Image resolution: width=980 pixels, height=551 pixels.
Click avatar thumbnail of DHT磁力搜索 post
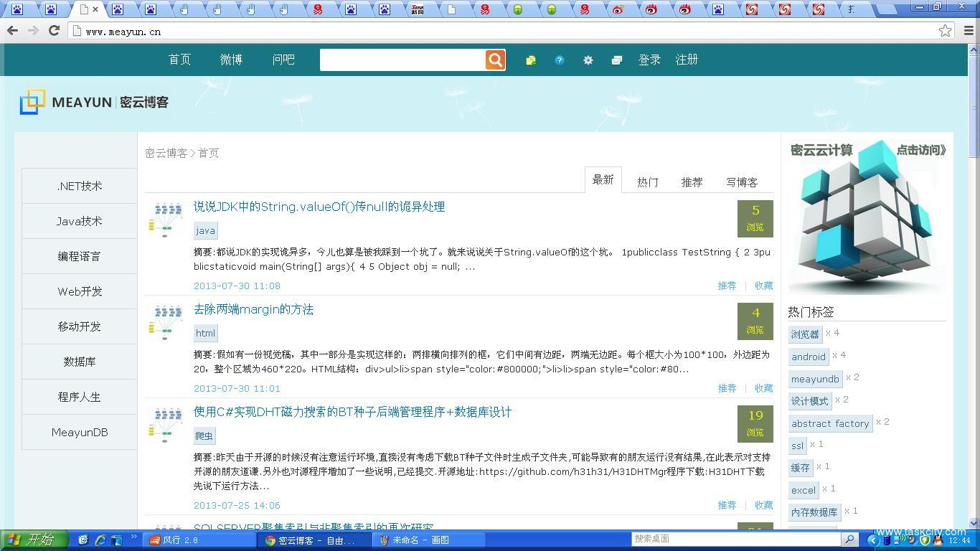click(166, 425)
